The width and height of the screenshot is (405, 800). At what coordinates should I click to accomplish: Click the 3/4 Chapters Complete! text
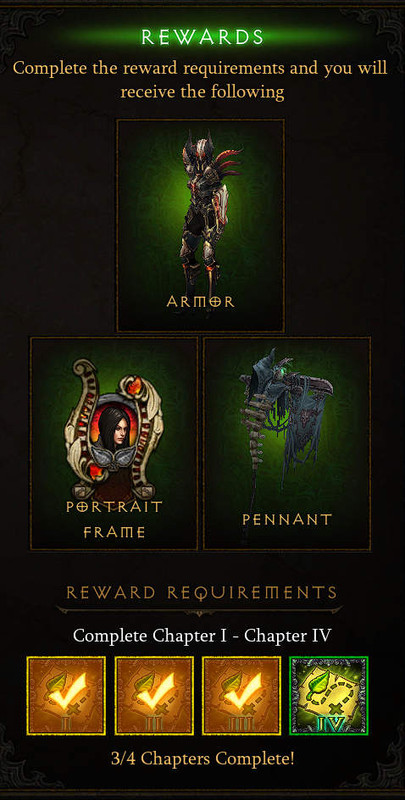pyautogui.click(x=202, y=759)
